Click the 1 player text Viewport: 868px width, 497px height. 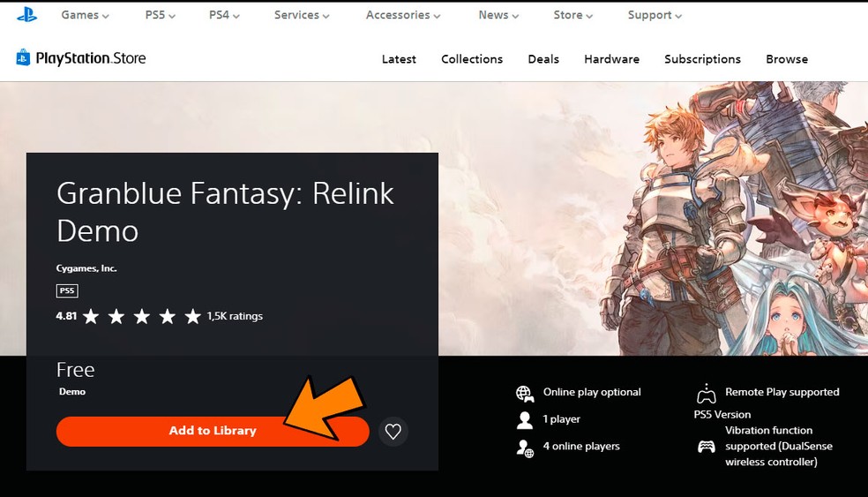click(561, 419)
